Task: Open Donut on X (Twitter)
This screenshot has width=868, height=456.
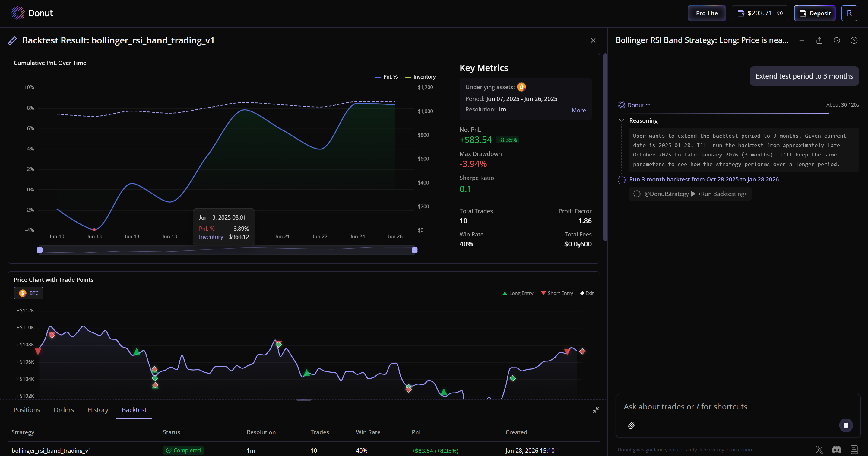Action: pyautogui.click(x=819, y=450)
